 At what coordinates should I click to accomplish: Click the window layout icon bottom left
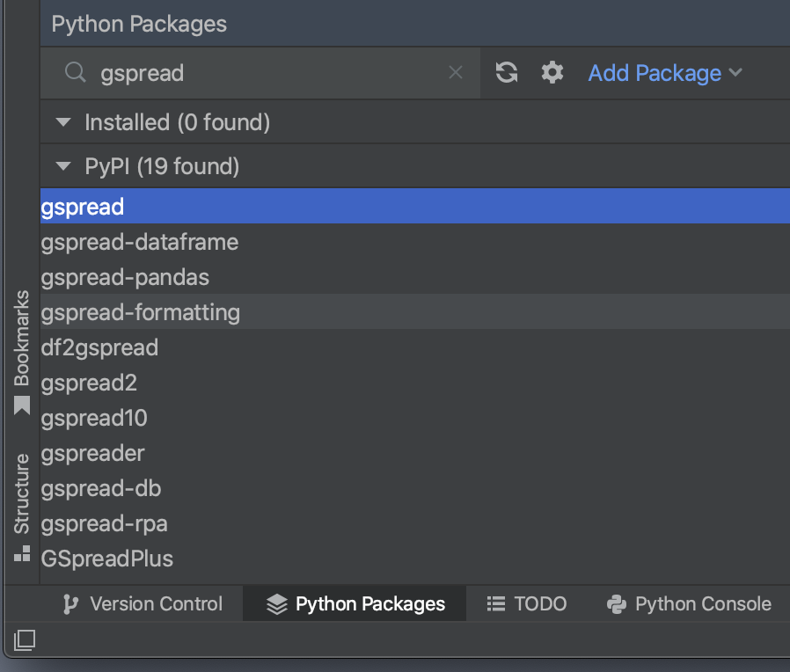[x=24, y=641]
